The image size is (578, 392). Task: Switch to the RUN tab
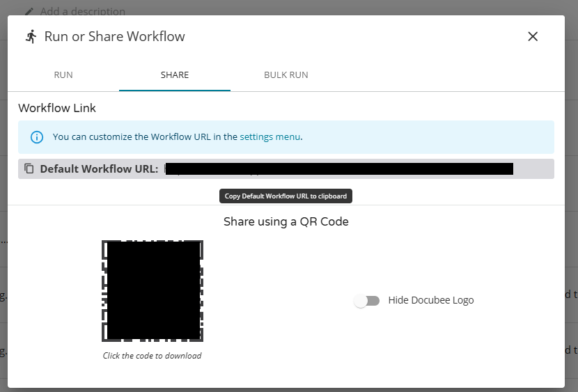coord(63,75)
